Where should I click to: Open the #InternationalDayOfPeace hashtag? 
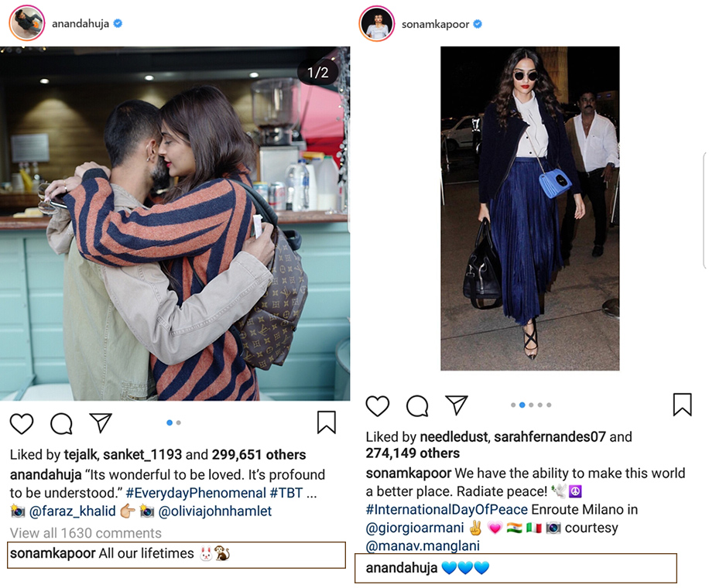[447, 509]
